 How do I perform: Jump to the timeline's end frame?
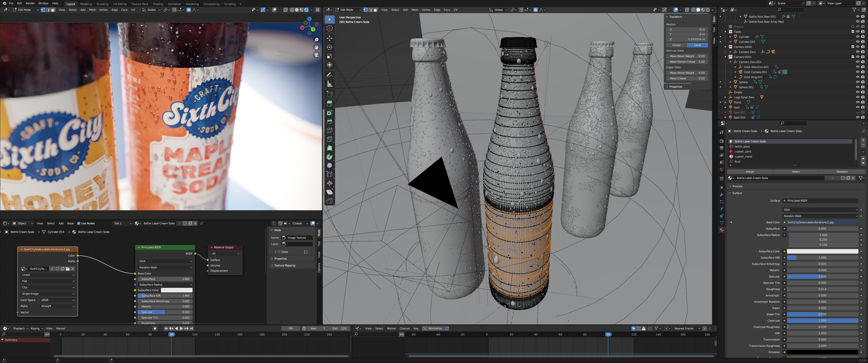pyautogui.click(x=192, y=328)
